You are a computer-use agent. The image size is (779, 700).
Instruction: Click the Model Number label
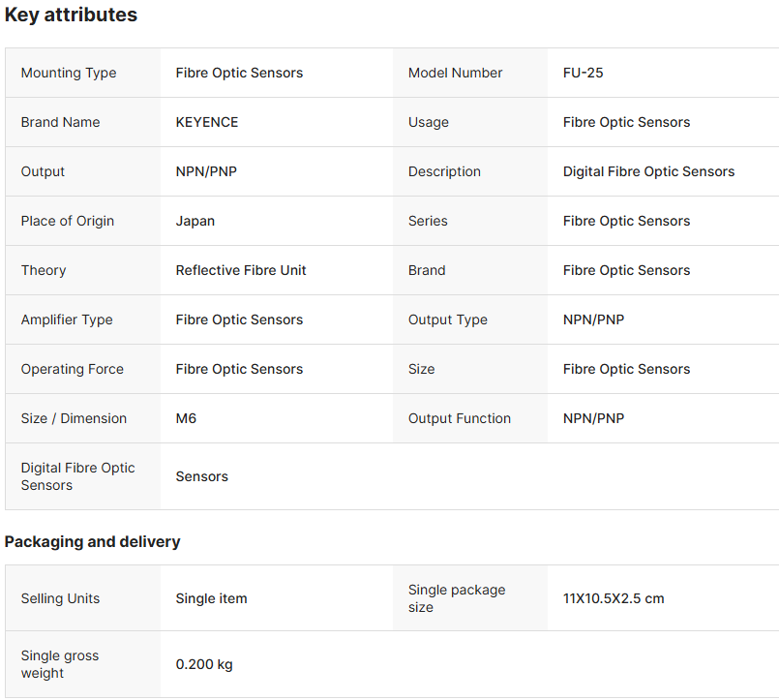point(455,73)
